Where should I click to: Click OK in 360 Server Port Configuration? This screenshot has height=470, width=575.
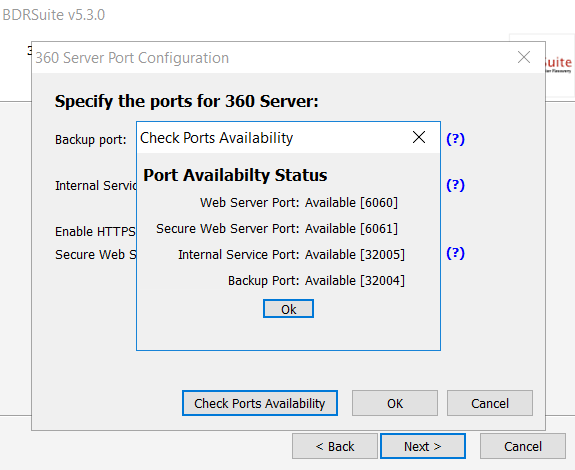click(x=395, y=403)
